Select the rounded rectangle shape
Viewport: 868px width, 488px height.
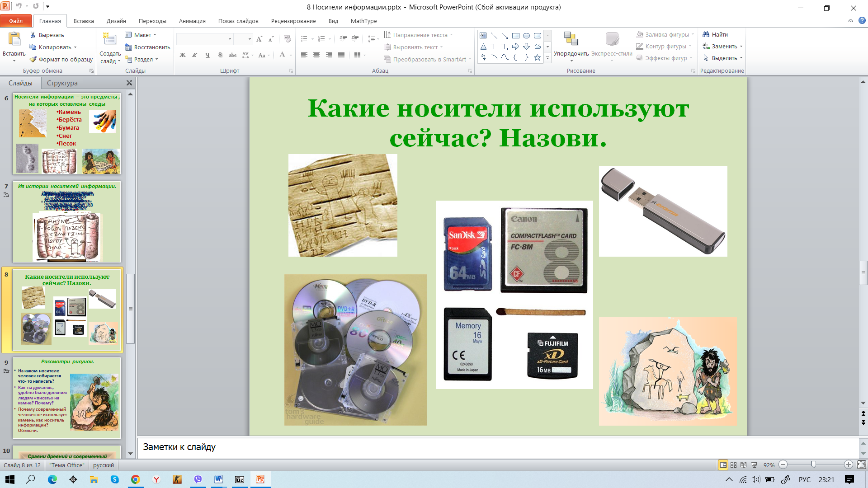tap(538, 36)
